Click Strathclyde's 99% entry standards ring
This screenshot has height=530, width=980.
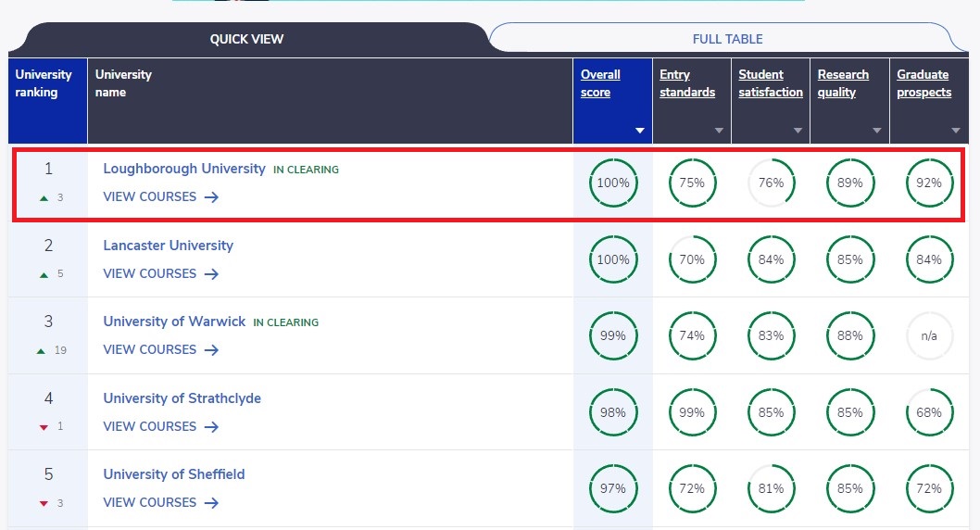692,412
